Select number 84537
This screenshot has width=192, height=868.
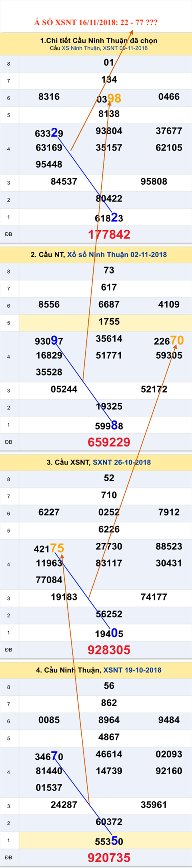tap(64, 182)
